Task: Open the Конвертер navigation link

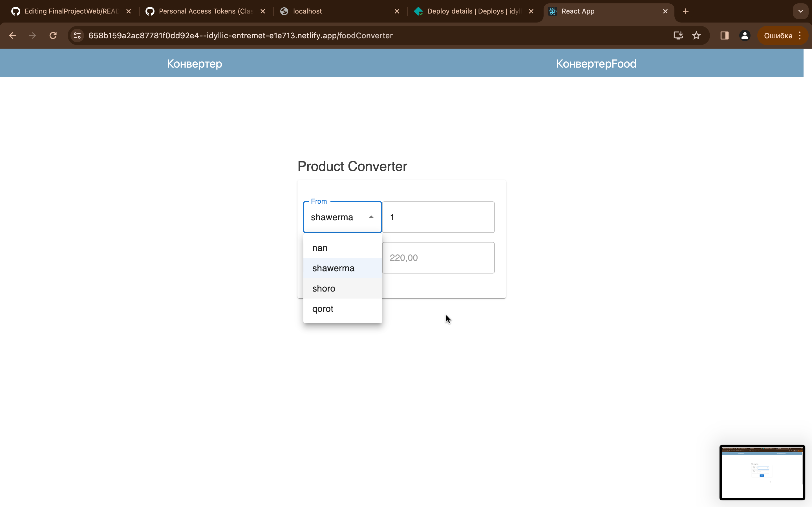Action: click(x=194, y=64)
